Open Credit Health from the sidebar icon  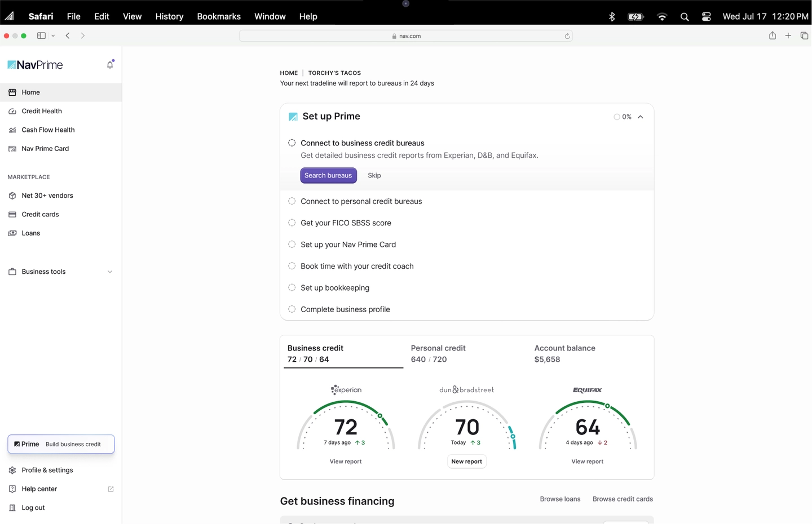pyautogui.click(x=12, y=112)
